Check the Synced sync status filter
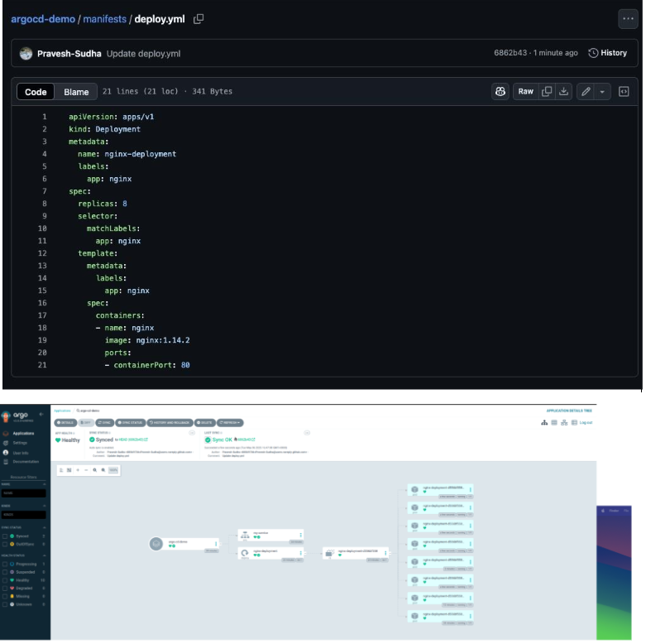The width and height of the screenshot is (646, 644). pyautogui.click(x=5, y=536)
